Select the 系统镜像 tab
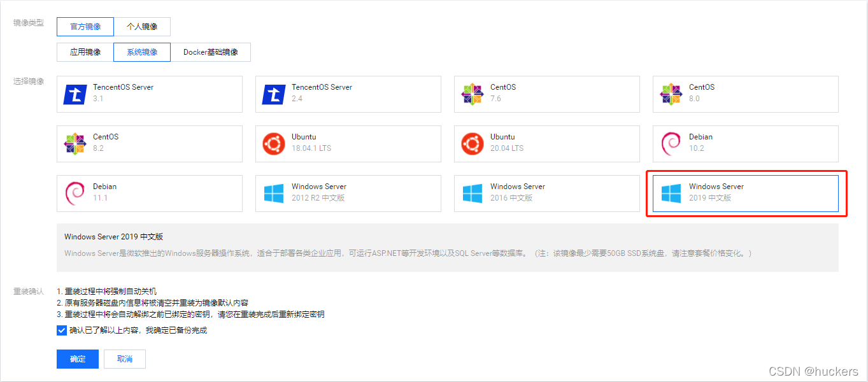Viewport: 868px width, 382px height. 142,52
